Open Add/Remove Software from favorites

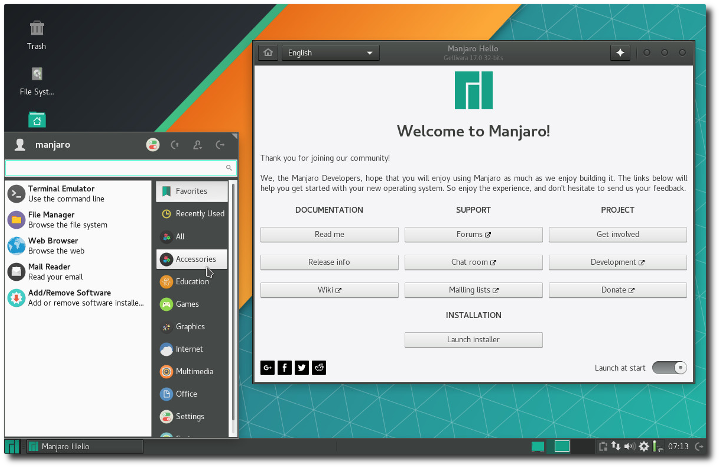pos(69,297)
